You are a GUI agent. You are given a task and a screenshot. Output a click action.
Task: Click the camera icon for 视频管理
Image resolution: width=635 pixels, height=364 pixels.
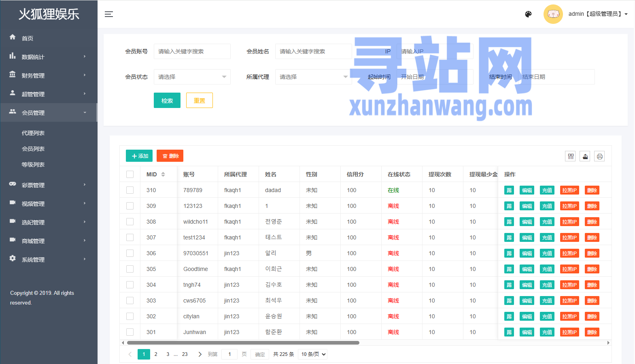pos(13,203)
